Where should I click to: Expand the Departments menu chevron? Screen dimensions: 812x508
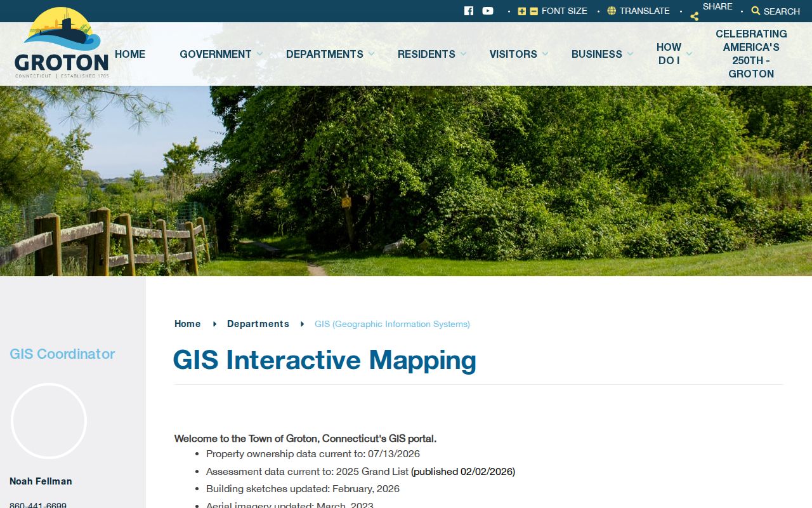371,54
